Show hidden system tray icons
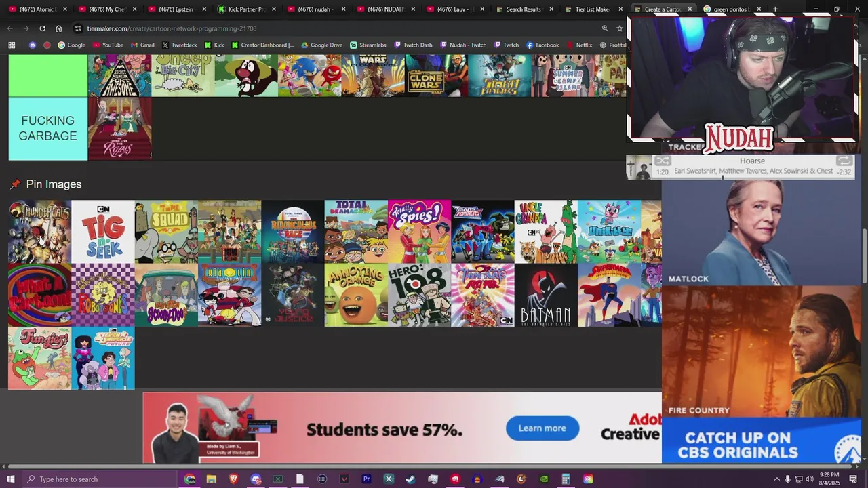Image resolution: width=868 pixels, height=488 pixels. coord(776,479)
